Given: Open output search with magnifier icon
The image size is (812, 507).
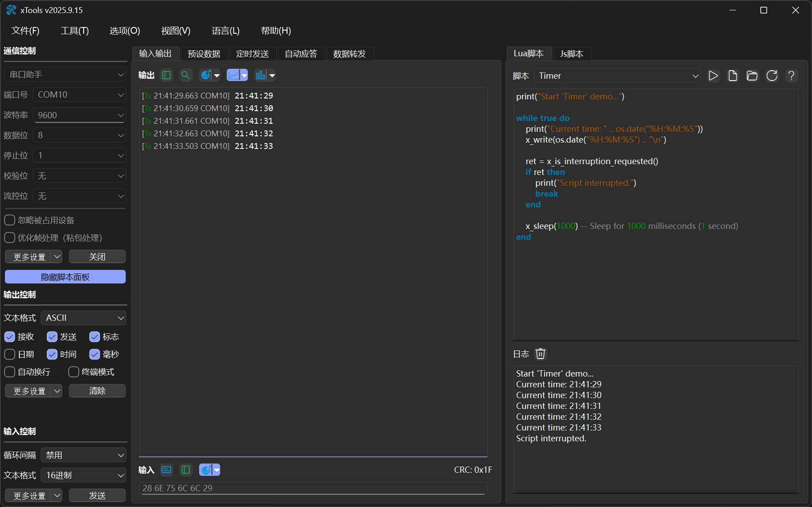Looking at the screenshot, I should (185, 75).
